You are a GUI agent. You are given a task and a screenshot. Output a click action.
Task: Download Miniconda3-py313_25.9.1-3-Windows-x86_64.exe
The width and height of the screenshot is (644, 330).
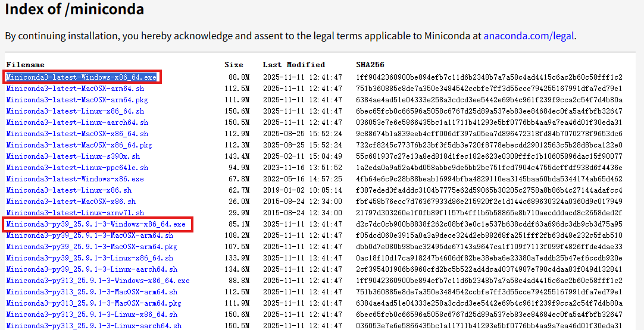tap(98, 281)
